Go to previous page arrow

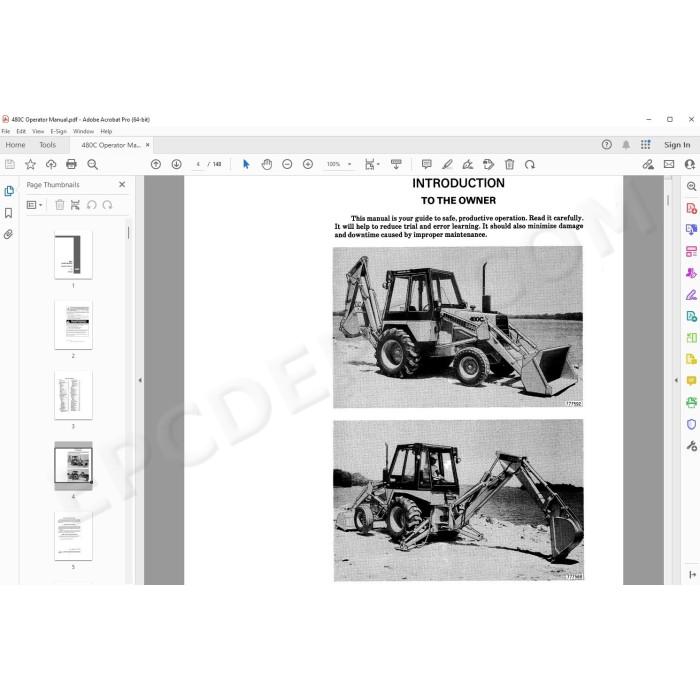click(x=156, y=164)
